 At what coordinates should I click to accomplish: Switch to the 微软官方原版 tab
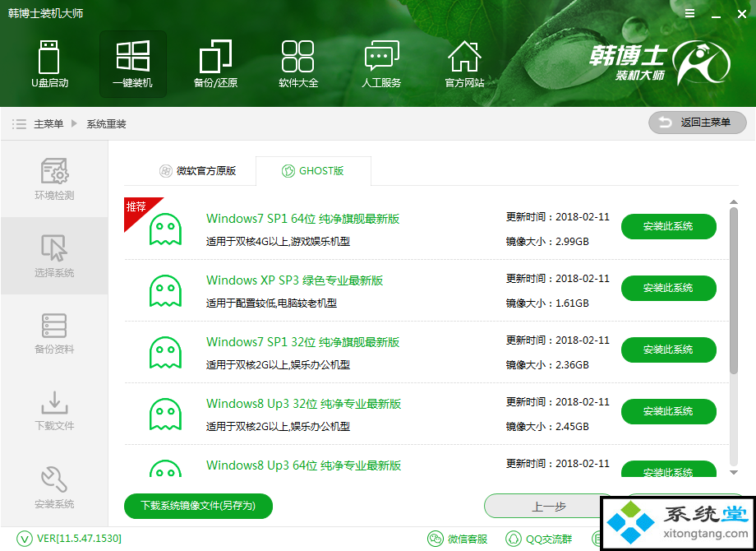point(198,171)
